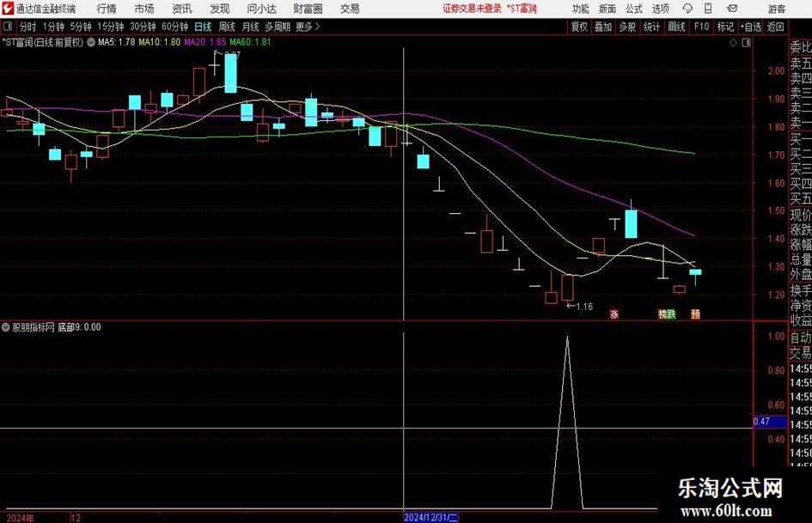The height and width of the screenshot is (523, 812).
Task: Click the mobile phone icon in title bar
Action: coord(708,9)
